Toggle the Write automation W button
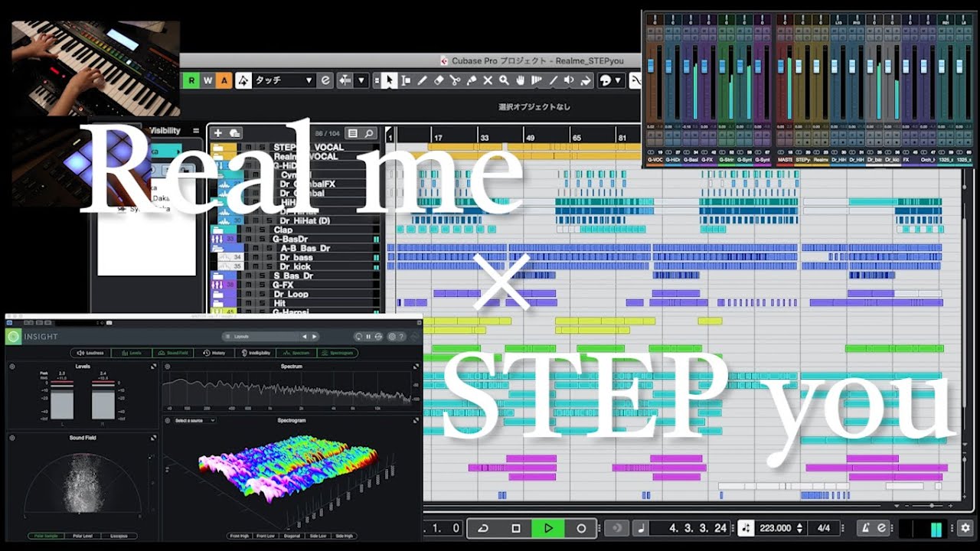This screenshot has height=551, width=980. point(207,80)
